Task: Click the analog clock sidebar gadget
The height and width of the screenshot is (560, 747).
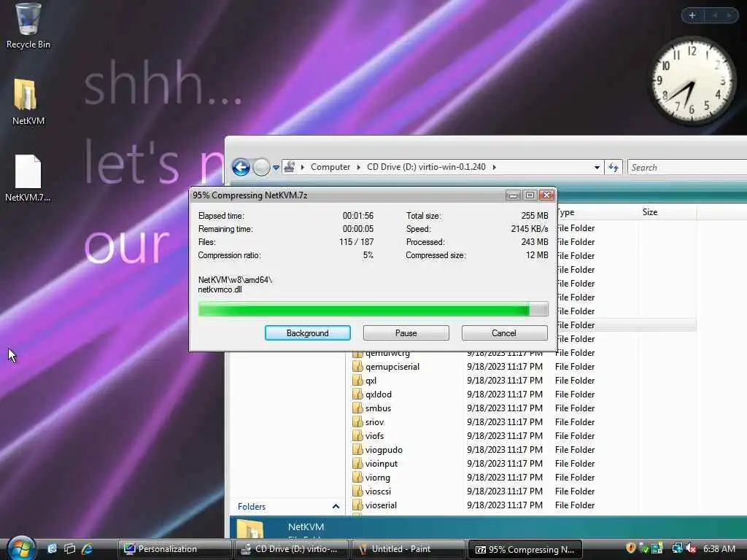Action: (692, 80)
